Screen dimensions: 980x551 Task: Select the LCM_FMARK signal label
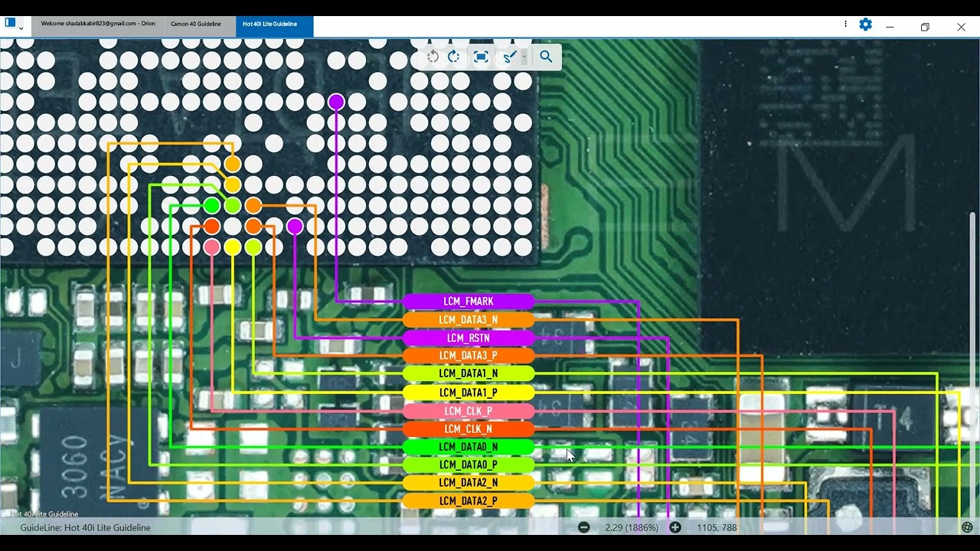coord(469,302)
